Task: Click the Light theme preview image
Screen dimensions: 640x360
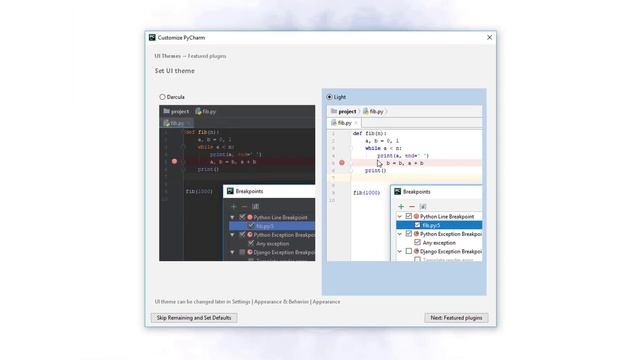Action: [x=404, y=183]
